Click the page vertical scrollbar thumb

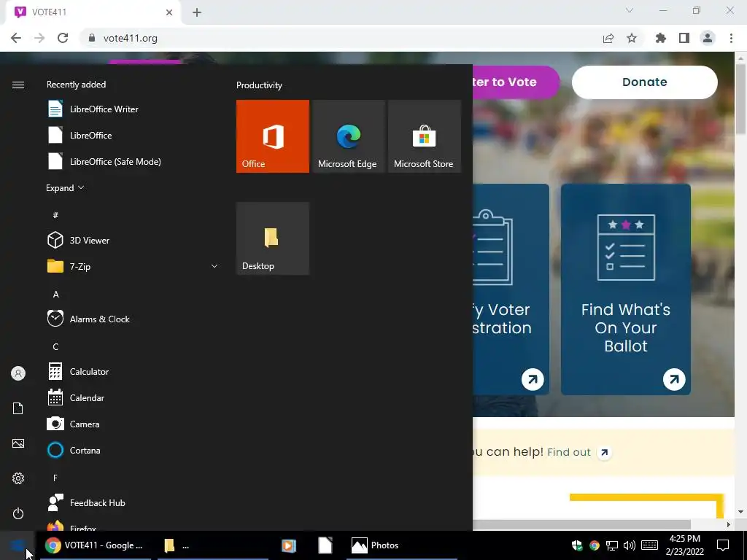(x=740, y=98)
